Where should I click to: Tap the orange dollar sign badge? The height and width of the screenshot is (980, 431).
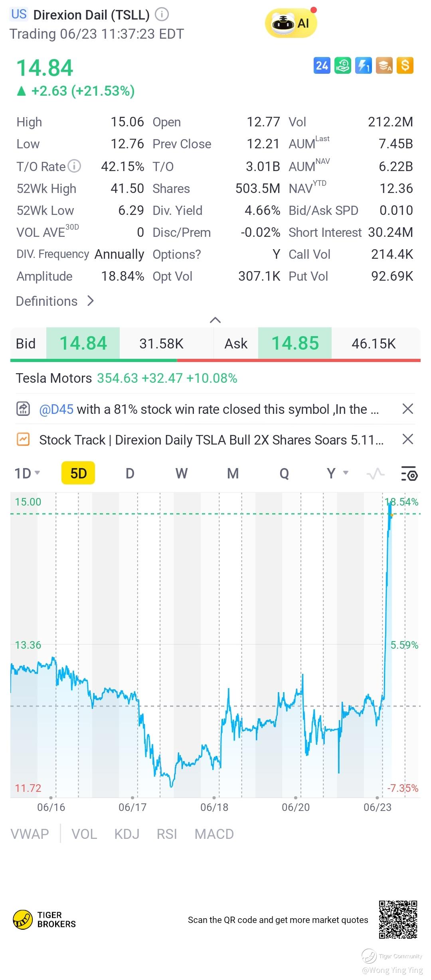405,66
